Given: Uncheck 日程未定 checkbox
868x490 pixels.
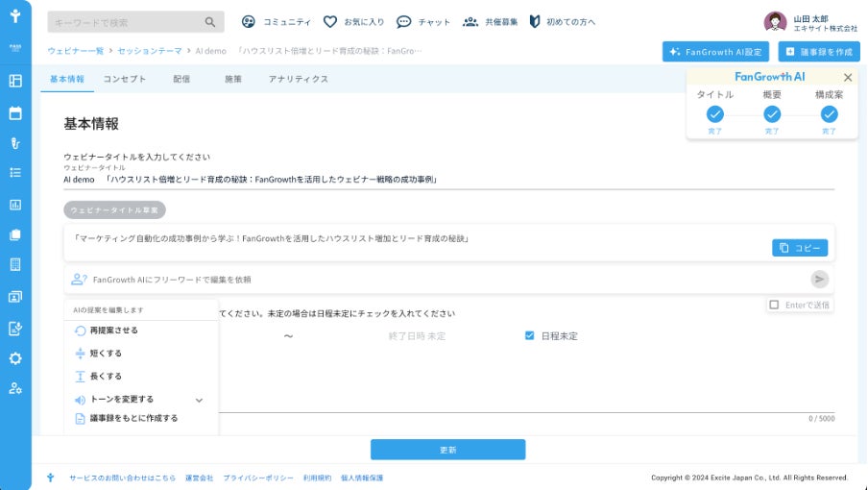Looking at the screenshot, I should click(x=530, y=335).
